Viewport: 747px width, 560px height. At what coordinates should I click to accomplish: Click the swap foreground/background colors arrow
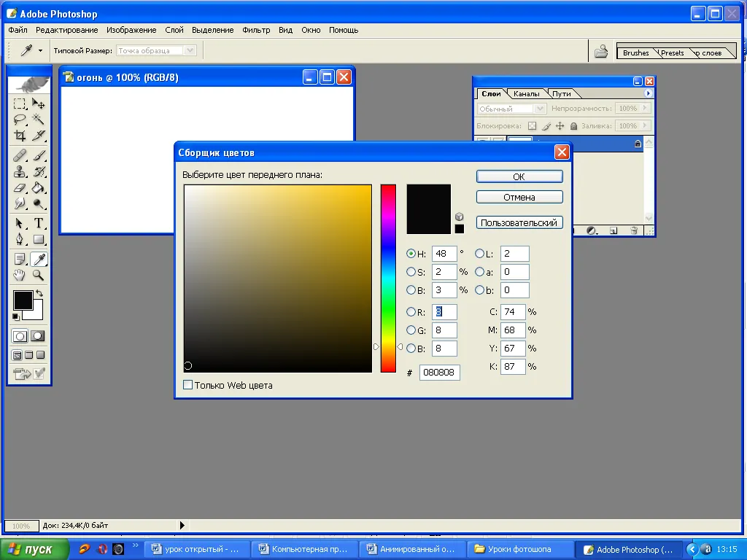(39, 293)
